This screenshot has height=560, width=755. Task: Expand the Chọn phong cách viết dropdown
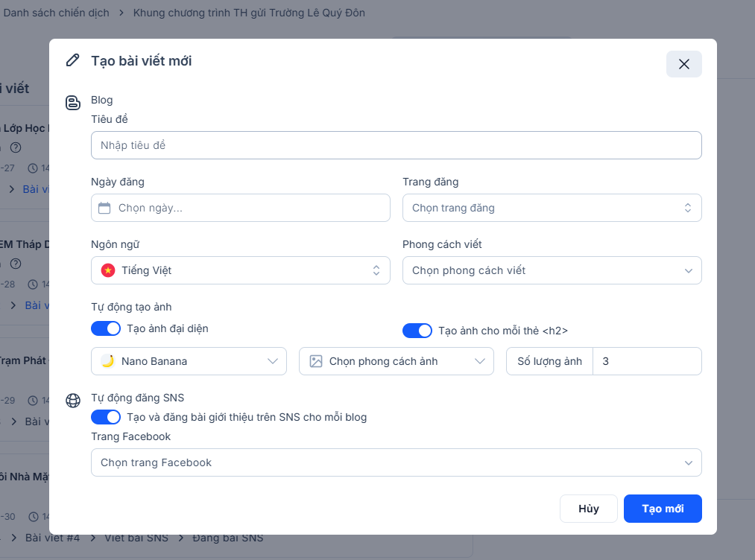point(552,270)
